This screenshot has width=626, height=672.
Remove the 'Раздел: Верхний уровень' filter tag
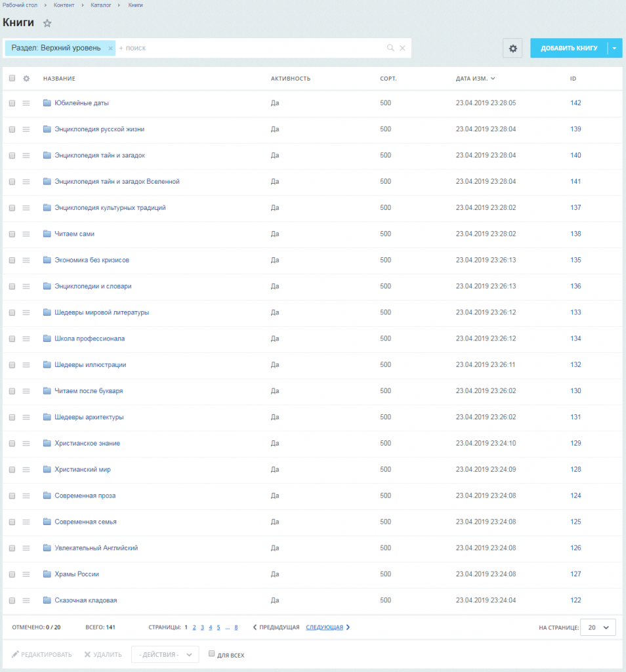pyautogui.click(x=110, y=49)
